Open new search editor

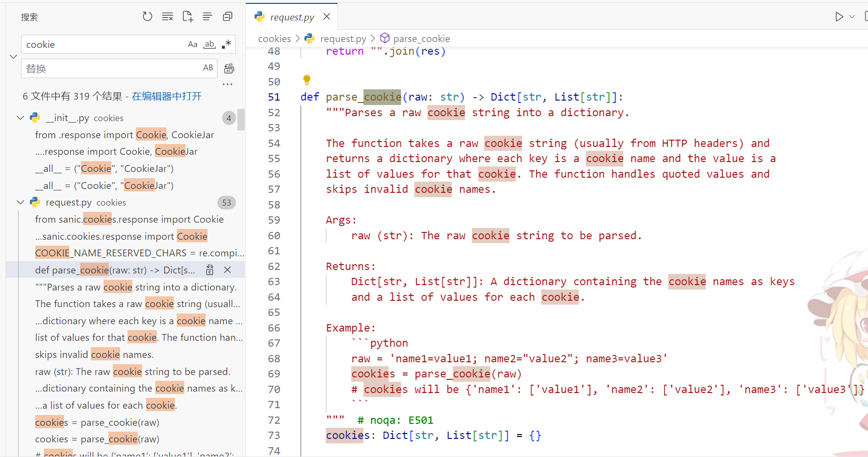click(188, 17)
